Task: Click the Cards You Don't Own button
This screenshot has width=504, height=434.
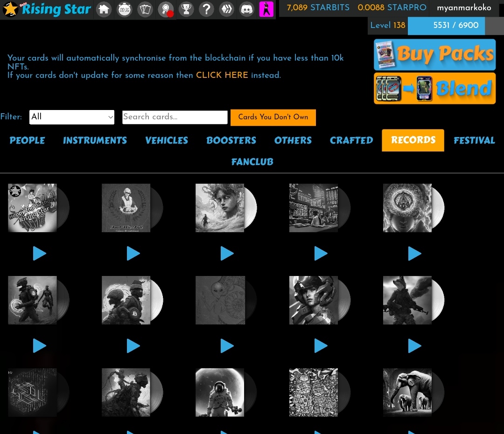Action: click(x=273, y=117)
